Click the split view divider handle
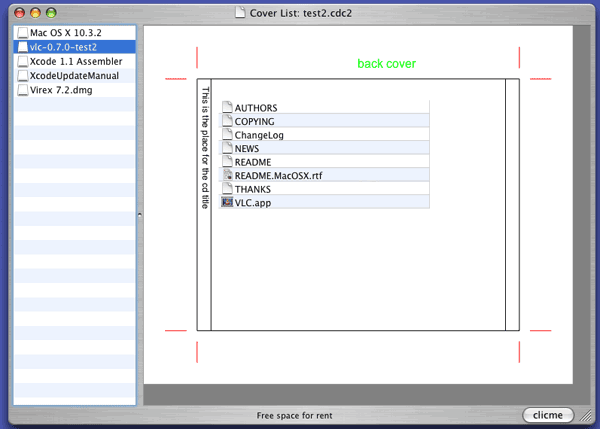Image resolution: width=600 pixels, height=429 pixels. click(x=140, y=214)
